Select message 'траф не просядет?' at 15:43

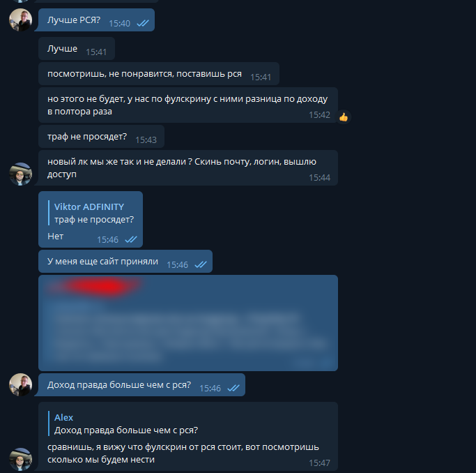pyautogui.click(x=101, y=137)
